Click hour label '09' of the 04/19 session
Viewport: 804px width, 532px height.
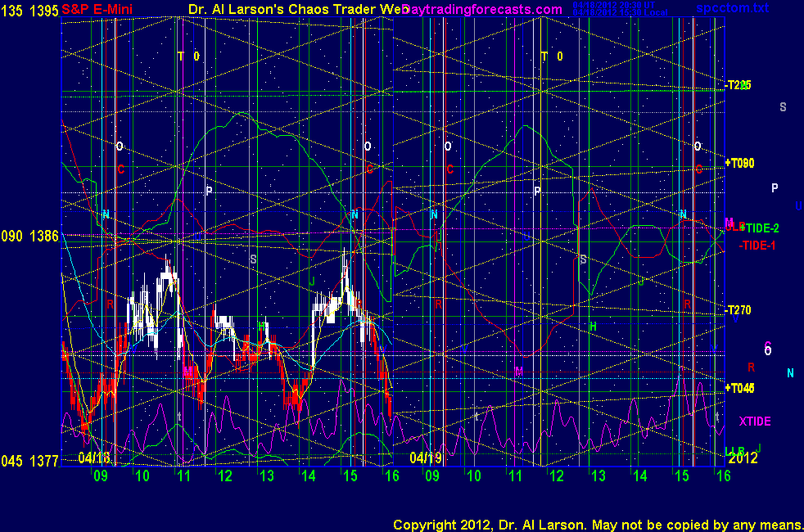tap(432, 476)
